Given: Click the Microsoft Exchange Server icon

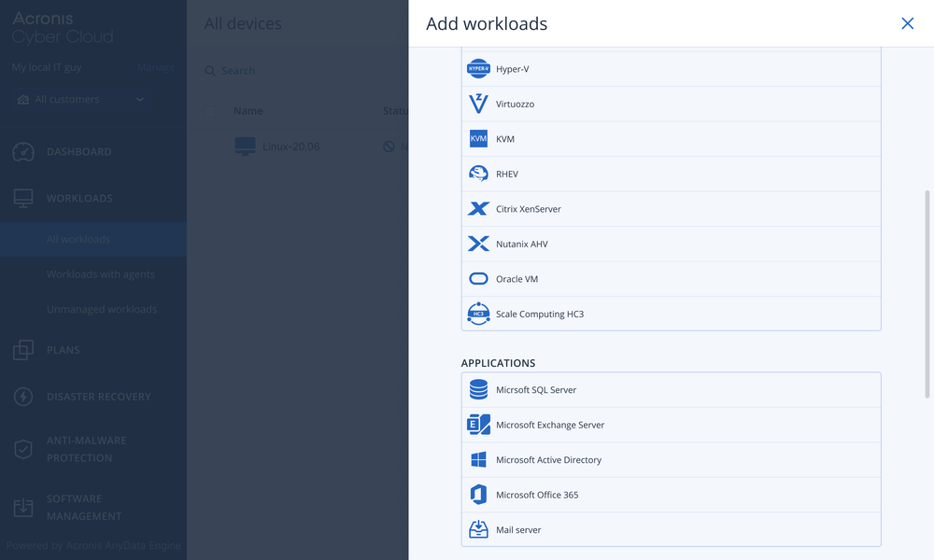Looking at the screenshot, I should [x=478, y=425].
